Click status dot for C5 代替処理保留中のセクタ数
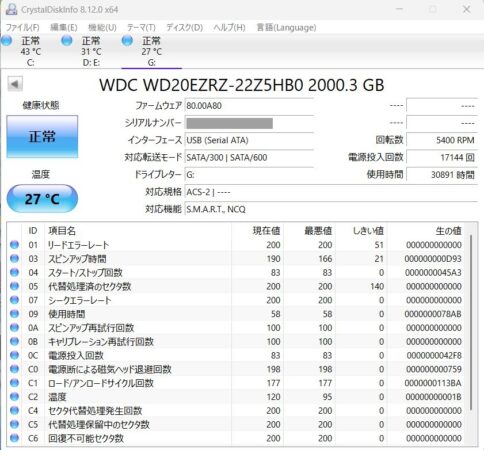Image resolution: width=484 pixels, height=450 pixels. pos(14,424)
